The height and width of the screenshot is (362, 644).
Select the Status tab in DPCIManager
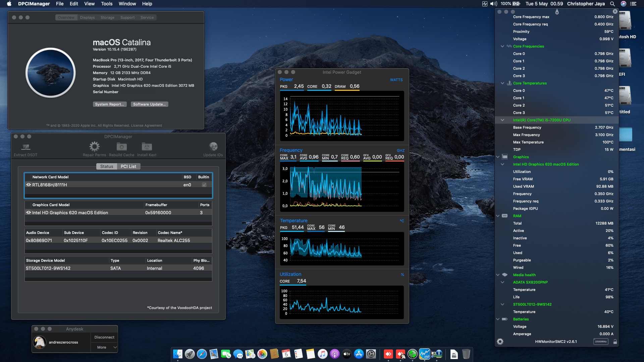[107, 166]
